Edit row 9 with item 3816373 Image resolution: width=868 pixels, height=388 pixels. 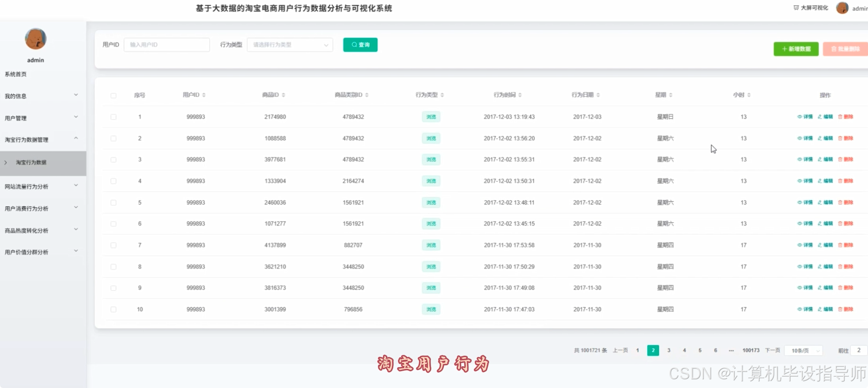[825, 288]
